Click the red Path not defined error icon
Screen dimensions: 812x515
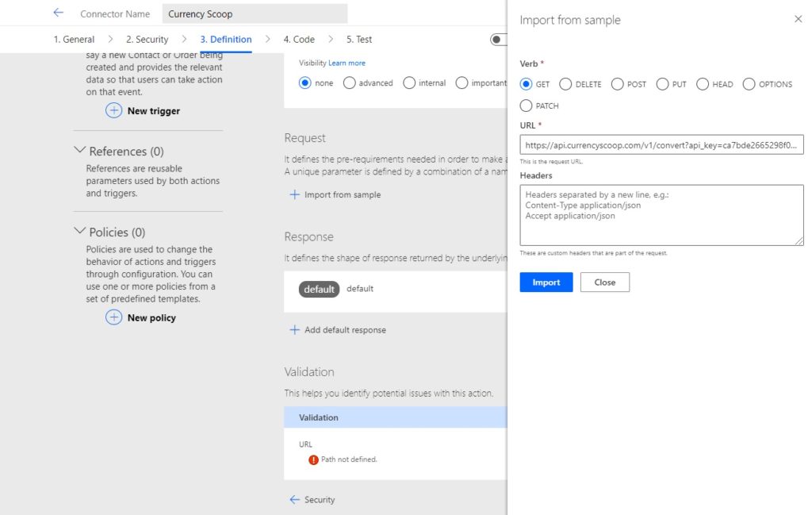tap(313, 459)
